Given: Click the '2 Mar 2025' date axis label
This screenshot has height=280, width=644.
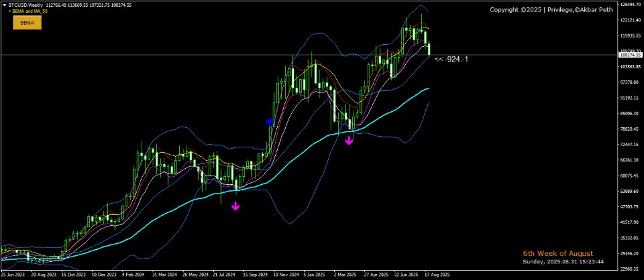Looking at the screenshot, I should 345,274.
